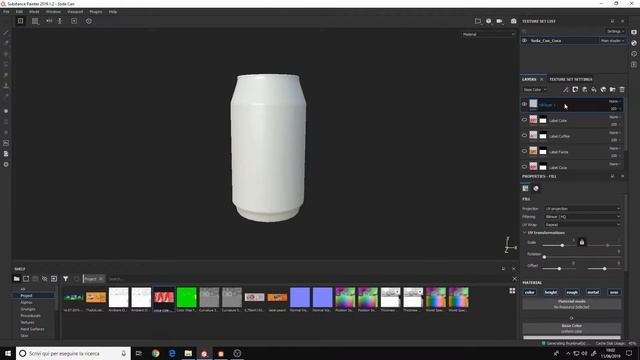This screenshot has height=360, width=640.
Task: Close the Project filter tag in shelf
Action: [101, 279]
